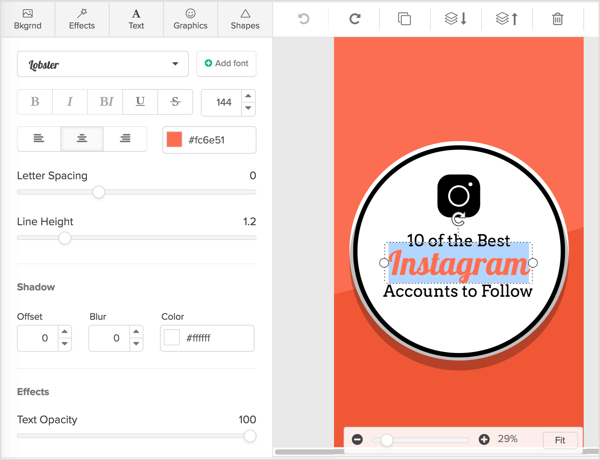Align text left
The width and height of the screenshot is (600, 460).
(x=39, y=139)
